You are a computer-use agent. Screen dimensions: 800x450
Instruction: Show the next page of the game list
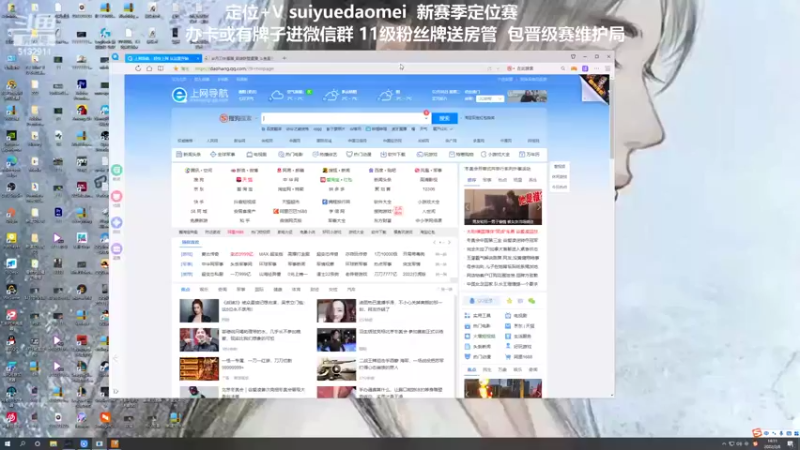point(449,242)
